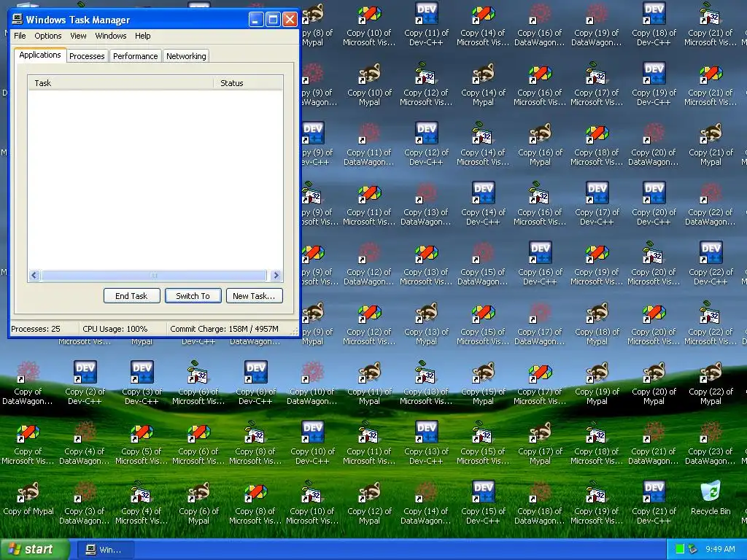Select 'Copy (21) of Mypal' desktop icon
The height and width of the screenshot is (560, 747).
(711, 144)
